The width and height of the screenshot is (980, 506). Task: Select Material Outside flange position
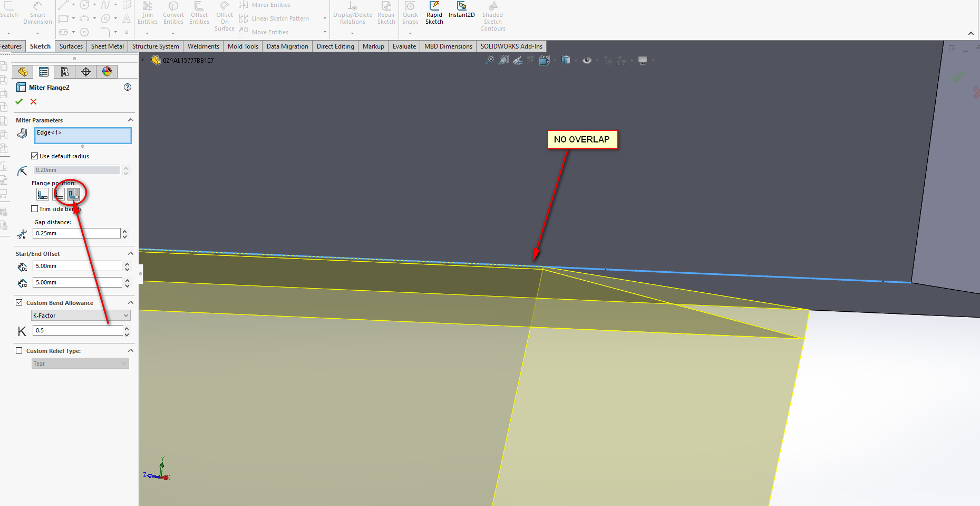click(59, 195)
